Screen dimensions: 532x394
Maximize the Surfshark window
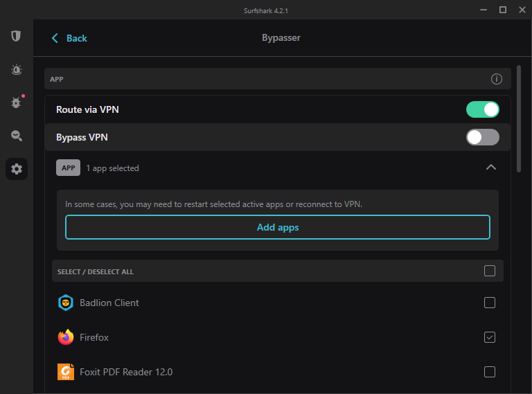[x=503, y=10]
